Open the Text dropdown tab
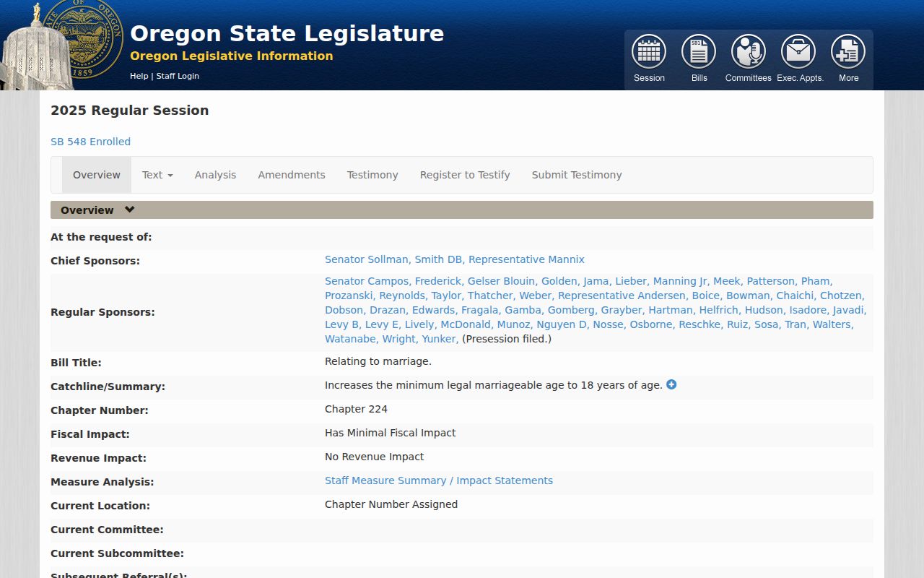The width and height of the screenshot is (924, 578). (157, 175)
